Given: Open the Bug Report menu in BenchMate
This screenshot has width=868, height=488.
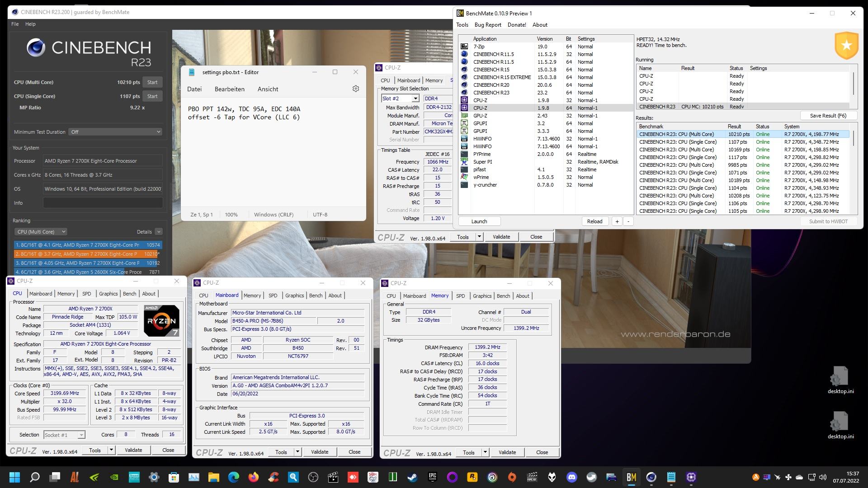Looking at the screenshot, I should click(488, 25).
